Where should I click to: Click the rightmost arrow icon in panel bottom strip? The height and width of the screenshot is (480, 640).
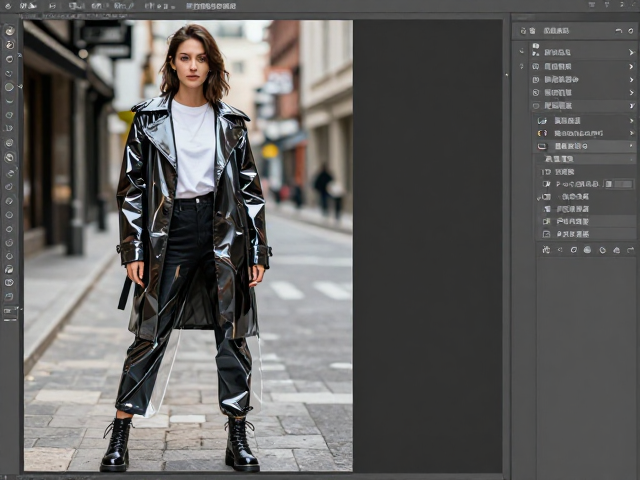(631, 250)
